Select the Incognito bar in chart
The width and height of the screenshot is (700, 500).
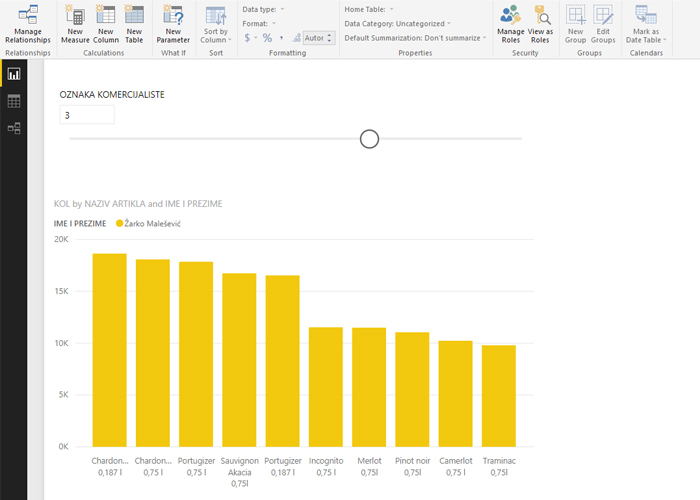(326, 386)
